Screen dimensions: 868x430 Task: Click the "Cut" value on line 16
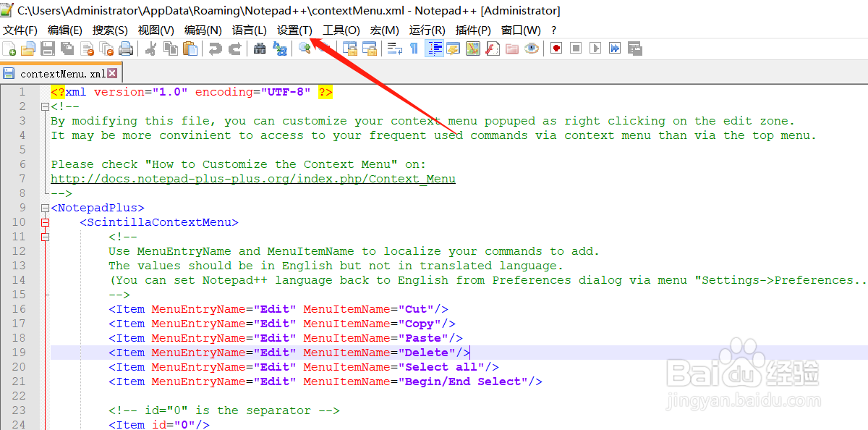point(416,309)
